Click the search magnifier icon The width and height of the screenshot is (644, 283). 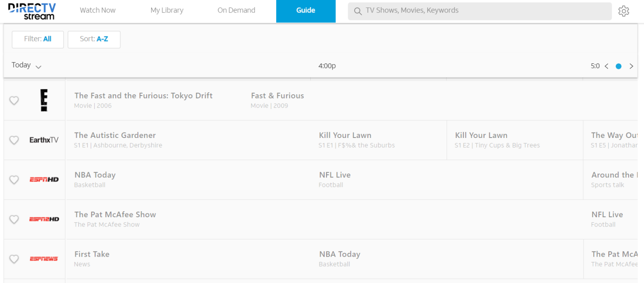click(x=358, y=11)
